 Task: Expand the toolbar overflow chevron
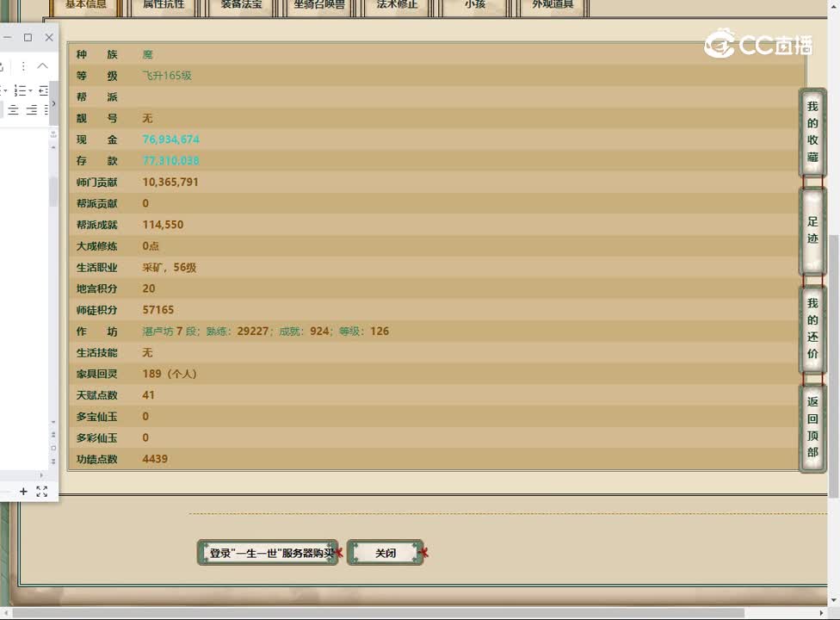point(53,102)
